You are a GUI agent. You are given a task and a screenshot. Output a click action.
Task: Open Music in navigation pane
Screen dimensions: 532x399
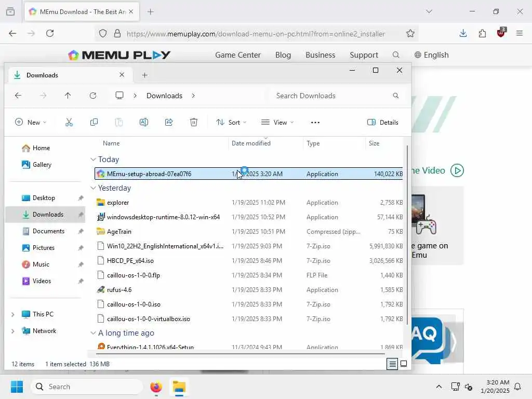(35, 264)
